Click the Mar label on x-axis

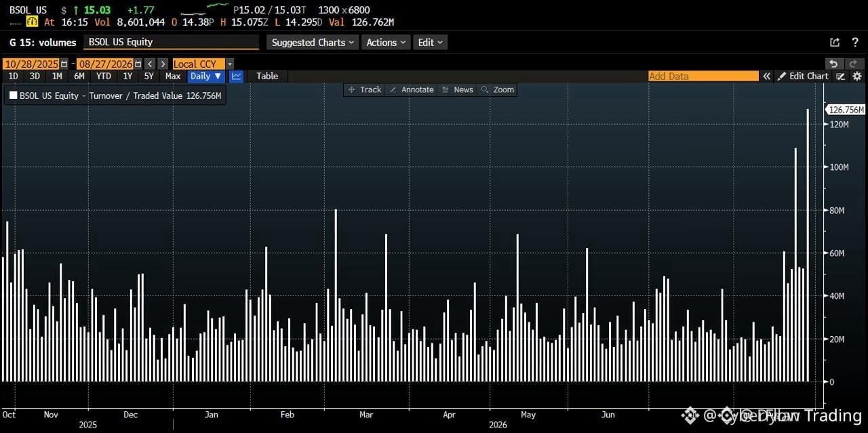click(366, 414)
